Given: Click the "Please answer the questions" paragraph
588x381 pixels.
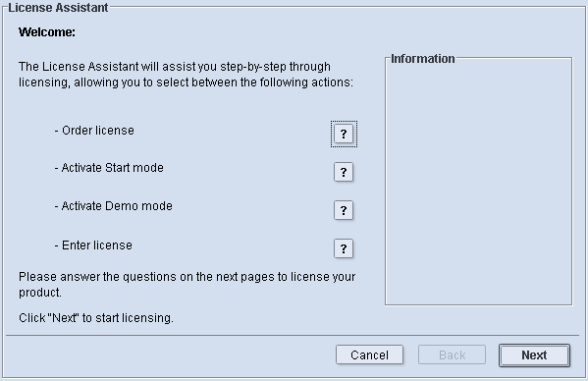Looking at the screenshot, I should coord(187,285).
